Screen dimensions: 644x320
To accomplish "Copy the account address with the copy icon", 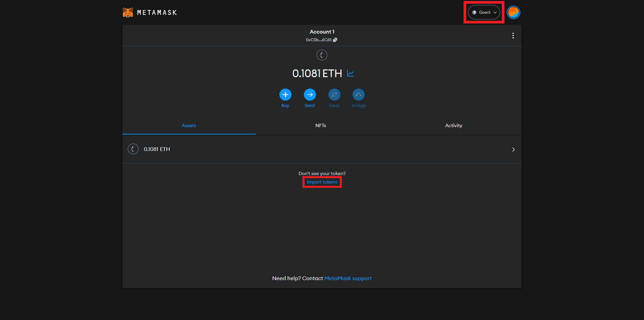I will point(335,40).
